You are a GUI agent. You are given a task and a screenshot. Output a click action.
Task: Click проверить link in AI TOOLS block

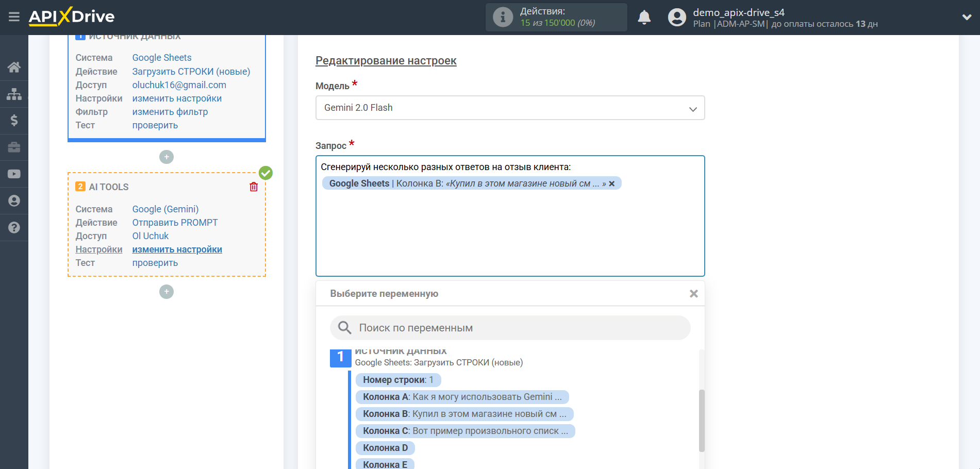[x=155, y=263]
